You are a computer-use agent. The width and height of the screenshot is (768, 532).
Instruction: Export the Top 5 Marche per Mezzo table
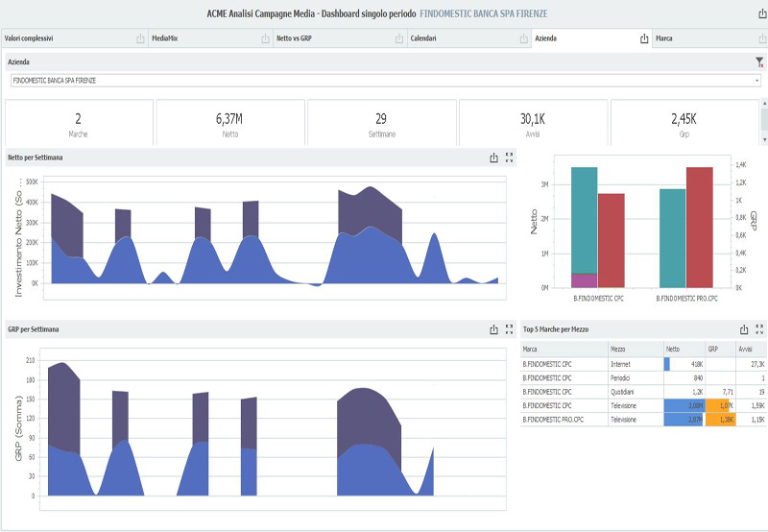(x=744, y=329)
